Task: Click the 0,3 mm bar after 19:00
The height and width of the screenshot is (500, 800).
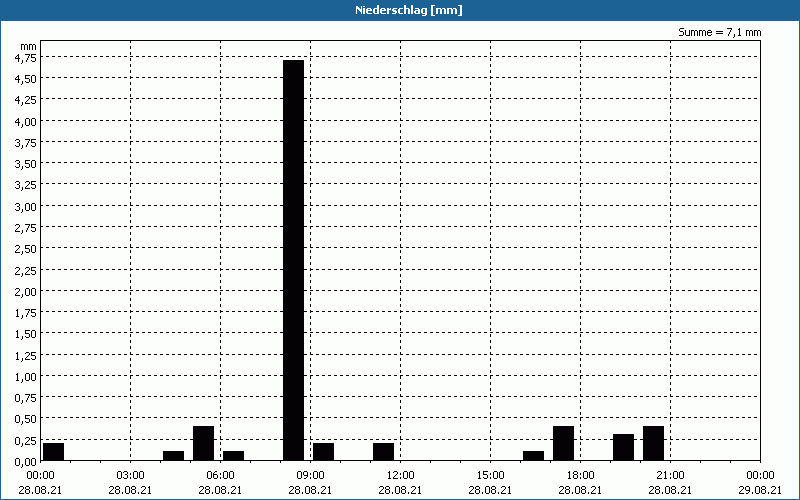Action: pos(623,447)
